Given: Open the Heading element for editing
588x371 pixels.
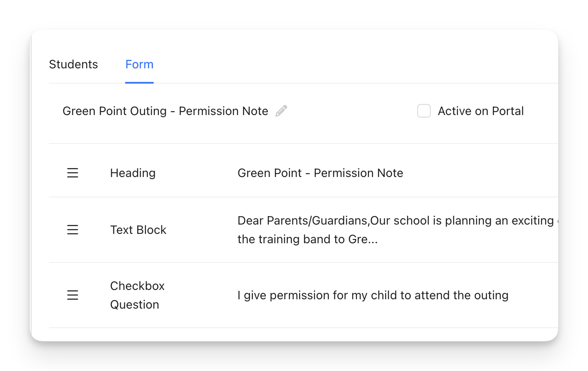Looking at the screenshot, I should [x=133, y=173].
